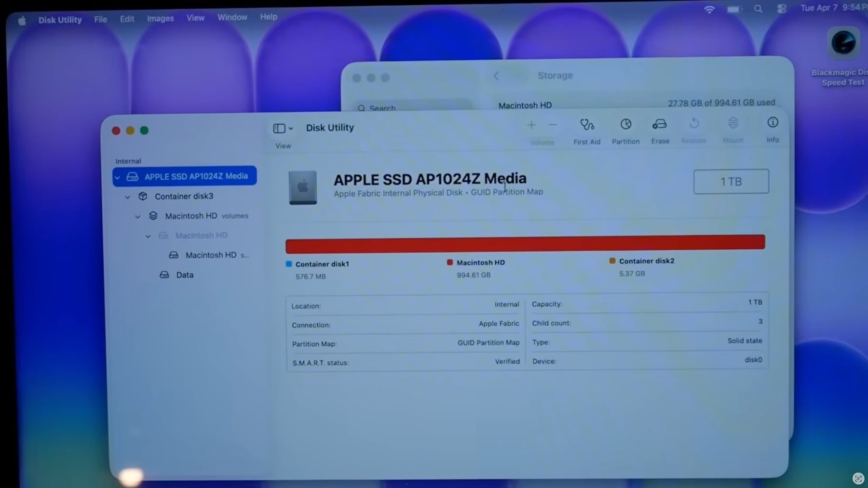Remove a volume with the minus button
The width and height of the screenshot is (868, 488).
(552, 125)
